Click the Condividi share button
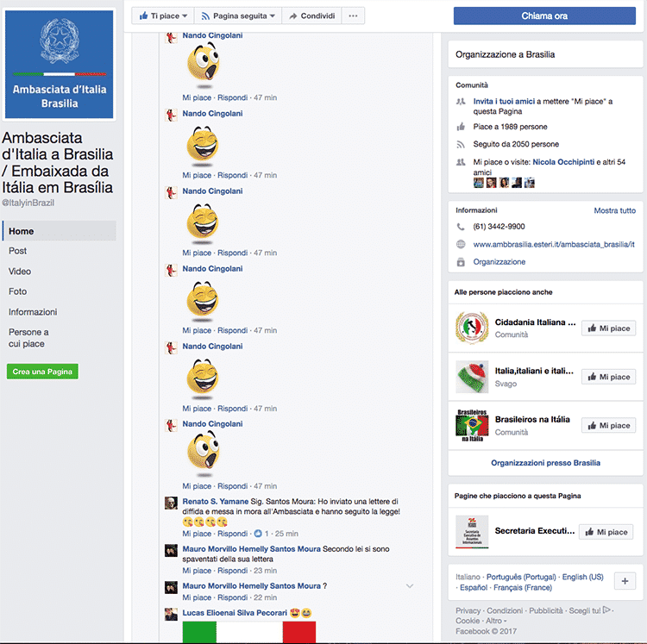Viewport: 647px width, 644px height. pos(311,16)
